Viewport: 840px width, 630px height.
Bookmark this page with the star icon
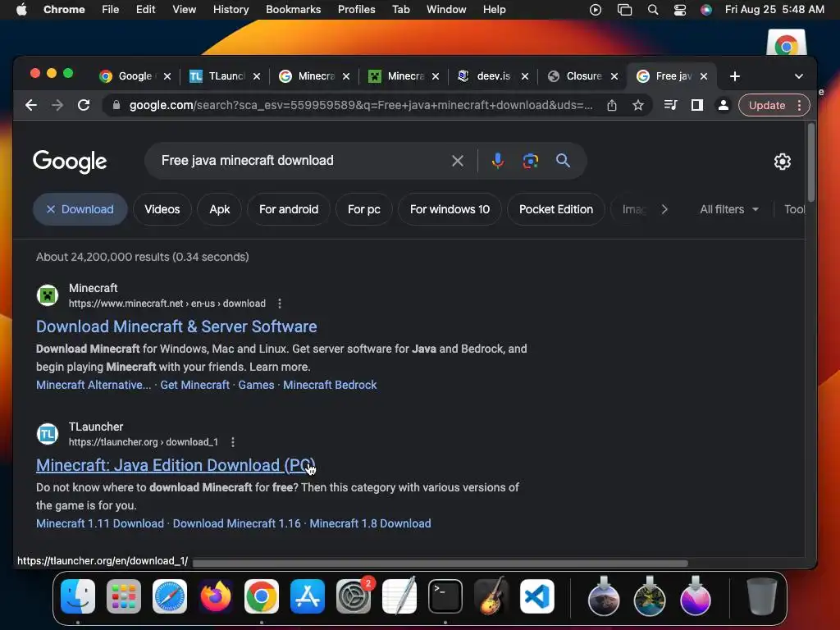pos(637,106)
